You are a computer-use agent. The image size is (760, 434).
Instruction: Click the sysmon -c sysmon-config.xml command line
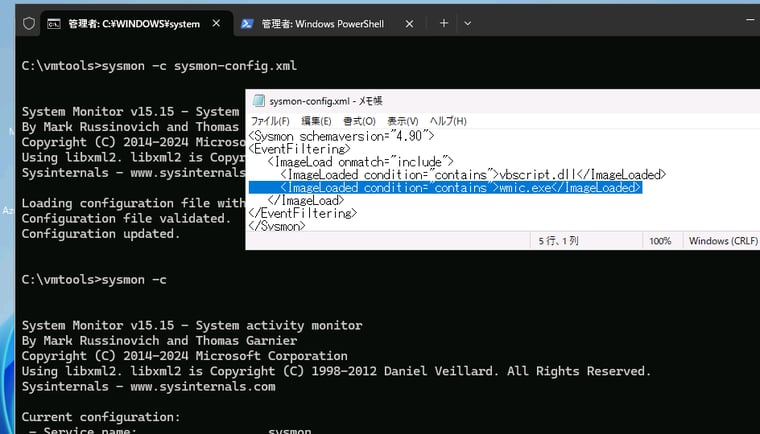tap(159, 66)
